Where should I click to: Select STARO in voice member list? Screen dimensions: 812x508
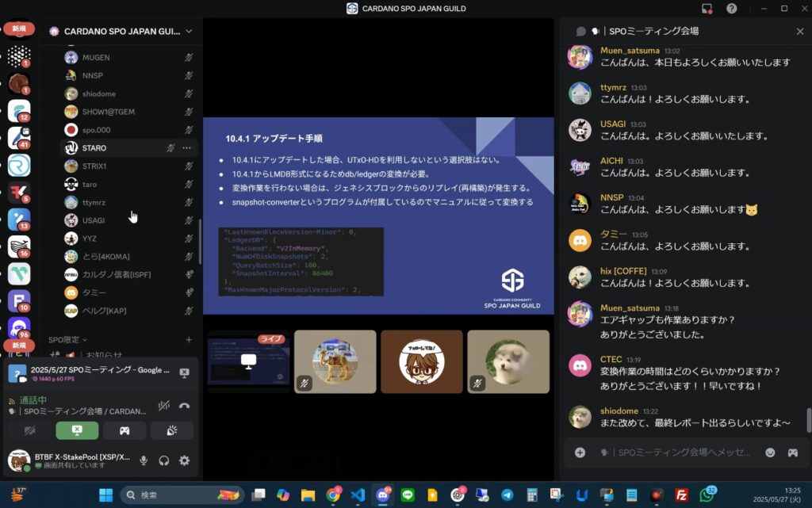[94, 148]
